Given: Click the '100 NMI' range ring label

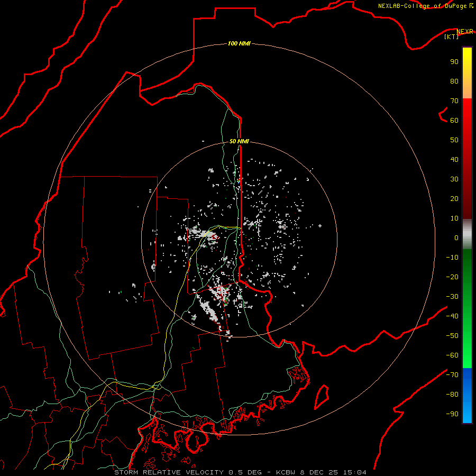Looking at the screenshot, I should point(239,43).
